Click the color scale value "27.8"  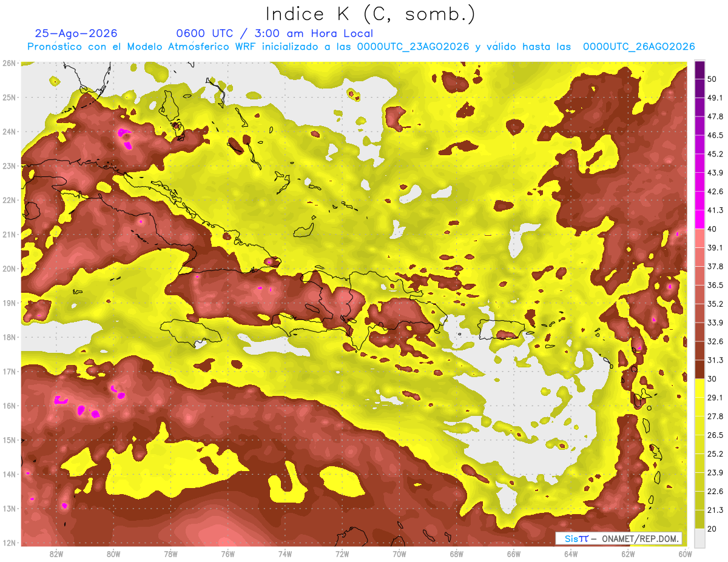click(715, 416)
